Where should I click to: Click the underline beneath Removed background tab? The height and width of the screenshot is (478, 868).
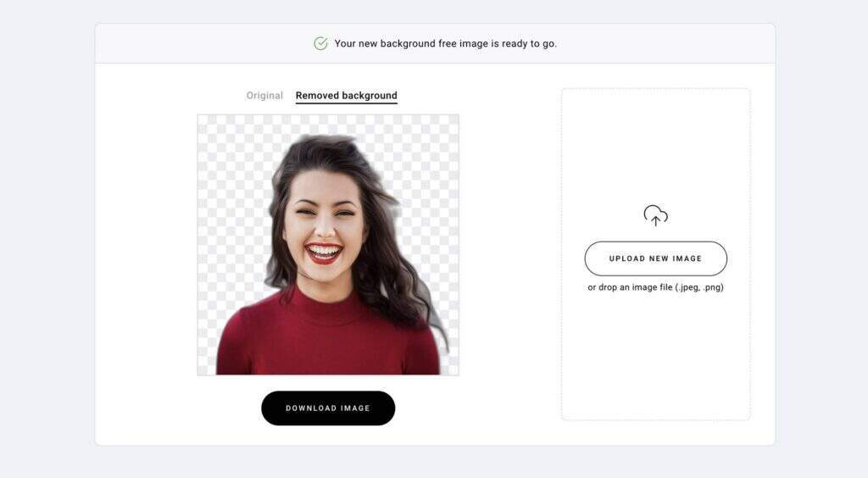point(347,103)
